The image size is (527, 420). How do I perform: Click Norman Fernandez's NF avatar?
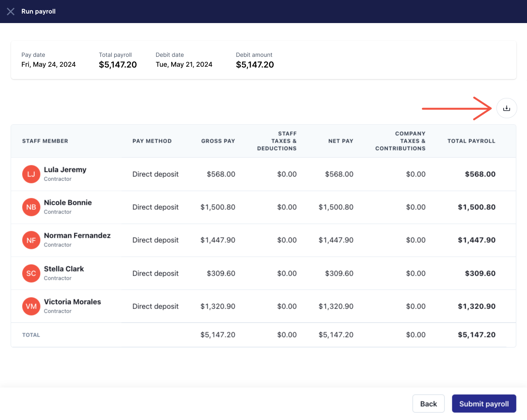pos(31,240)
